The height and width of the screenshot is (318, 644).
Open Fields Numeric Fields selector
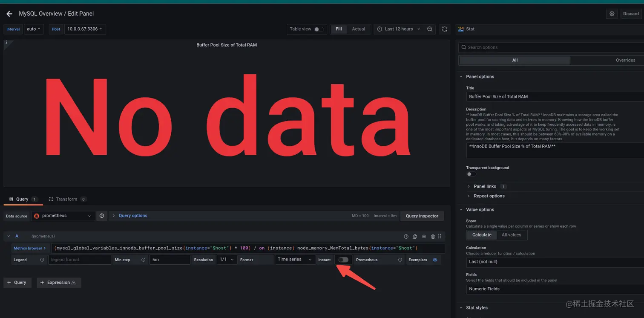(555, 289)
